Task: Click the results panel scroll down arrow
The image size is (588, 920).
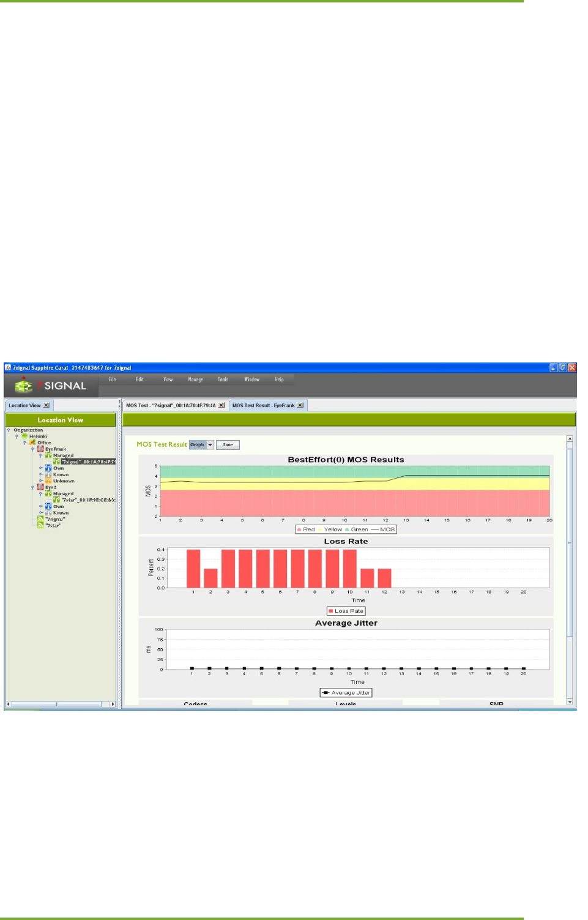Action: click(570, 702)
